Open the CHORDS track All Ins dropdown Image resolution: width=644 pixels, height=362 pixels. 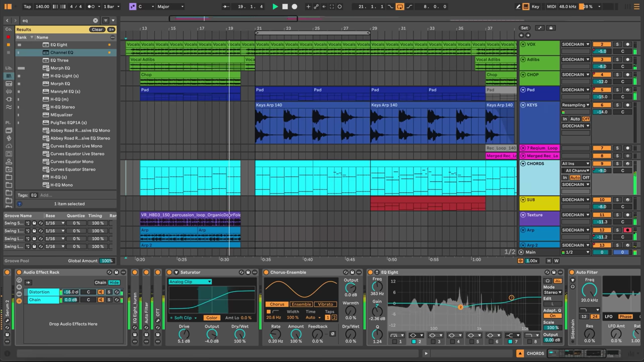point(576,164)
